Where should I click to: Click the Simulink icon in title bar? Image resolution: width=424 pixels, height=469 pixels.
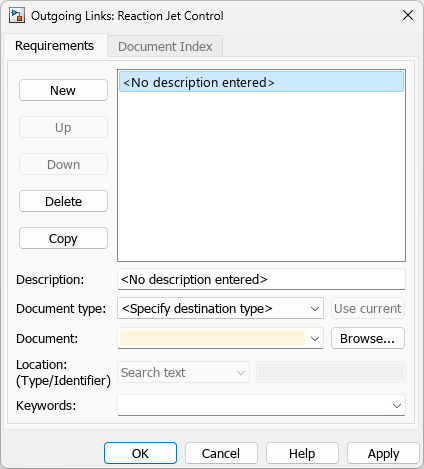click(x=17, y=16)
